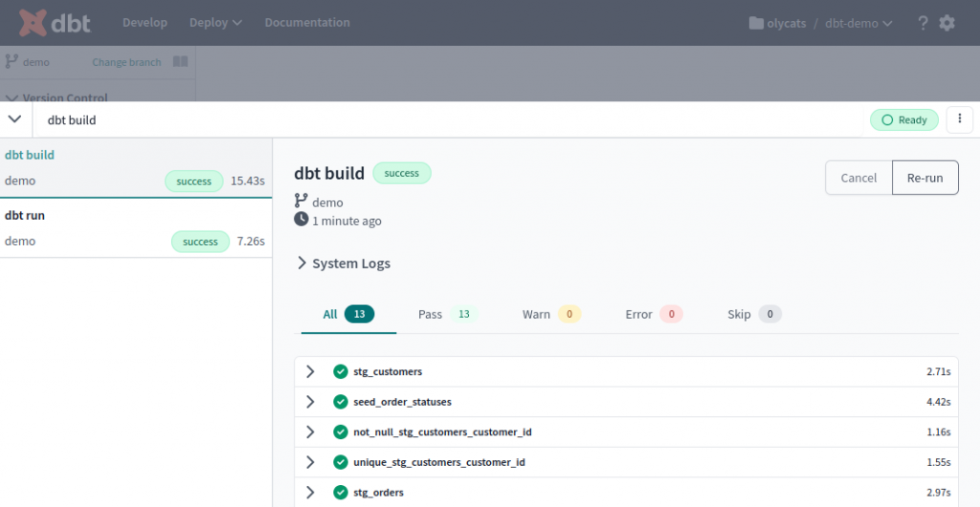Click the olycats account link
Viewport: 980px width, 507px height.
787,23
